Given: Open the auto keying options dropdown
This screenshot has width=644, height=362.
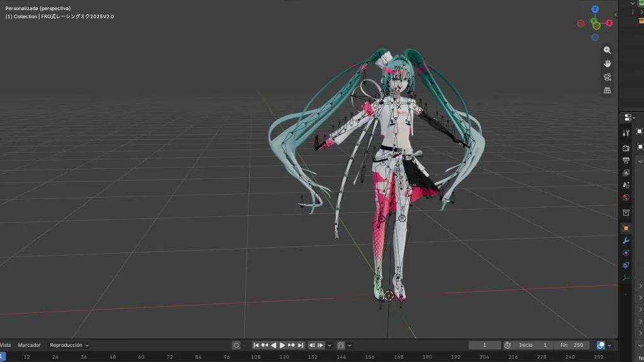Looking at the screenshot, I should pyautogui.click(x=245, y=346).
